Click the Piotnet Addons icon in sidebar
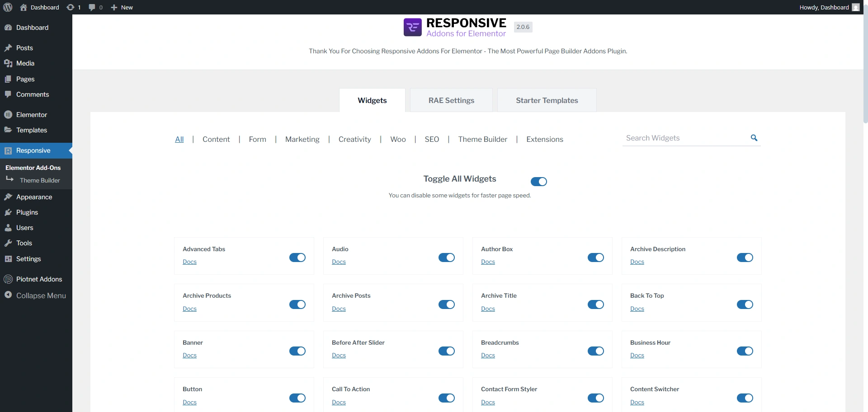The width and height of the screenshot is (868, 412). (8, 279)
